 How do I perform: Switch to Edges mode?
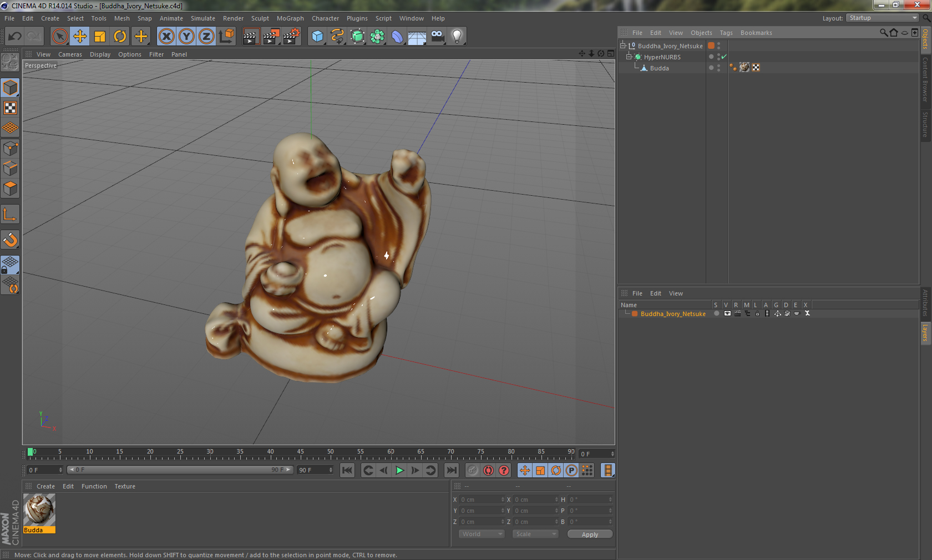coord(11,169)
